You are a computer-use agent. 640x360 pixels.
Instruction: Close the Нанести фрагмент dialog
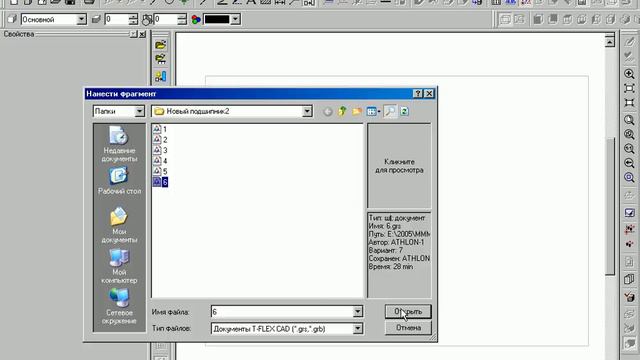point(429,93)
